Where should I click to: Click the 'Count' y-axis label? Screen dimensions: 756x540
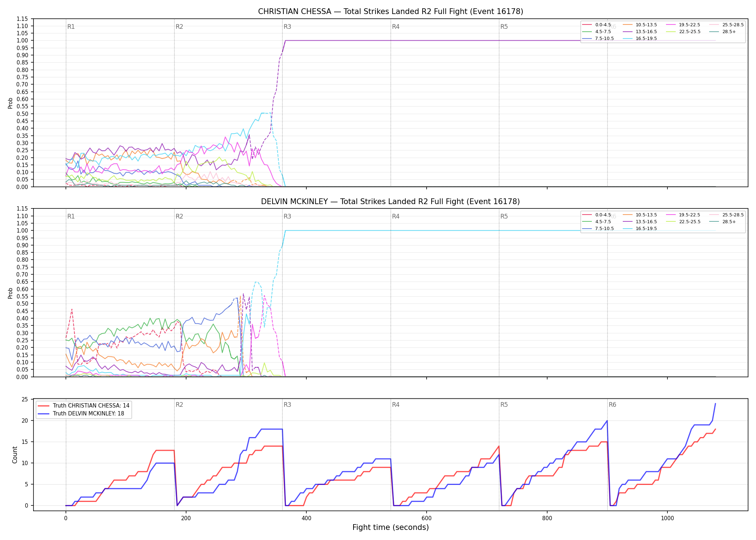(x=15, y=455)
